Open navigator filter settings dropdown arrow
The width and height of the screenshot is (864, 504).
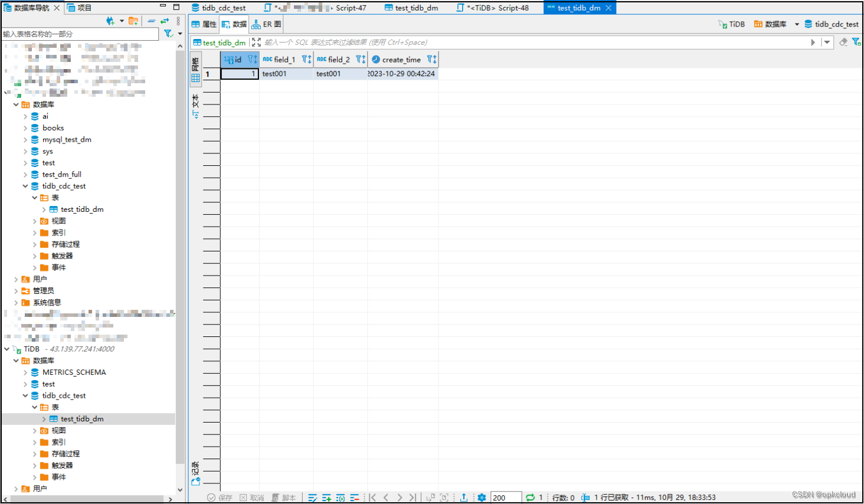[x=180, y=34]
